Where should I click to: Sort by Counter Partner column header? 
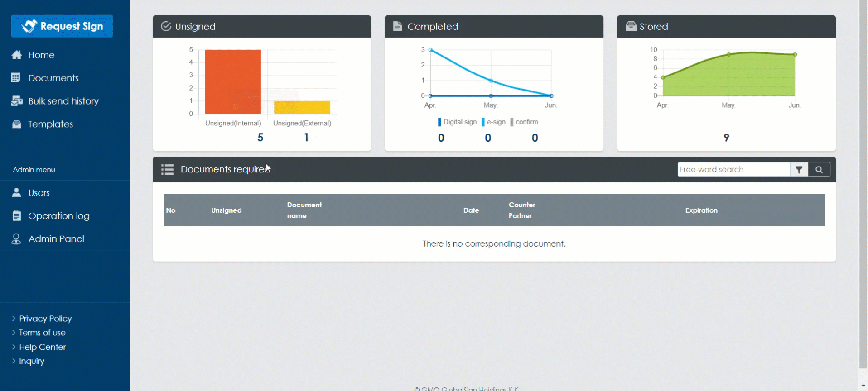tap(522, 210)
